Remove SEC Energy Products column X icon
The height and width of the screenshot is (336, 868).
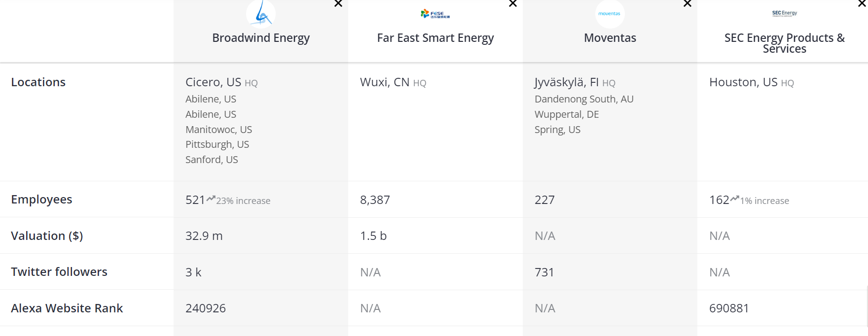point(862,3)
